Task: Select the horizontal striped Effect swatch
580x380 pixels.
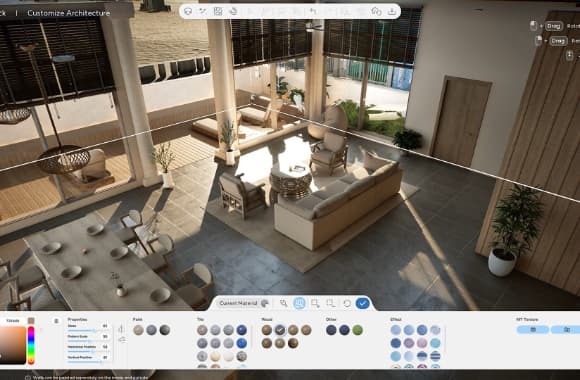Action: coord(435,357)
